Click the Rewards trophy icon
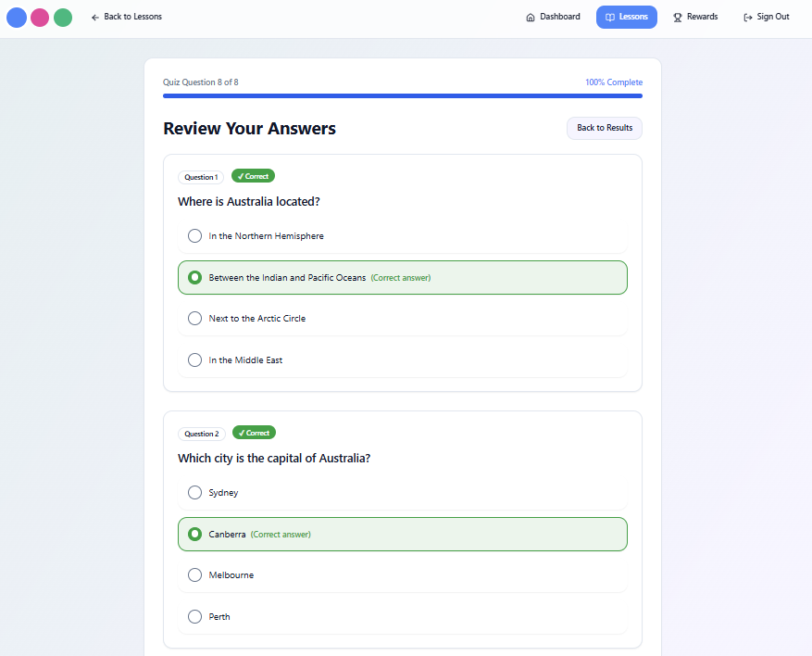 coord(678,18)
